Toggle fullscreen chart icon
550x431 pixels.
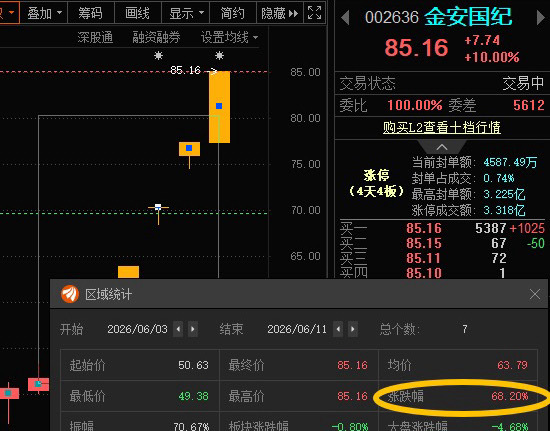coord(314,13)
